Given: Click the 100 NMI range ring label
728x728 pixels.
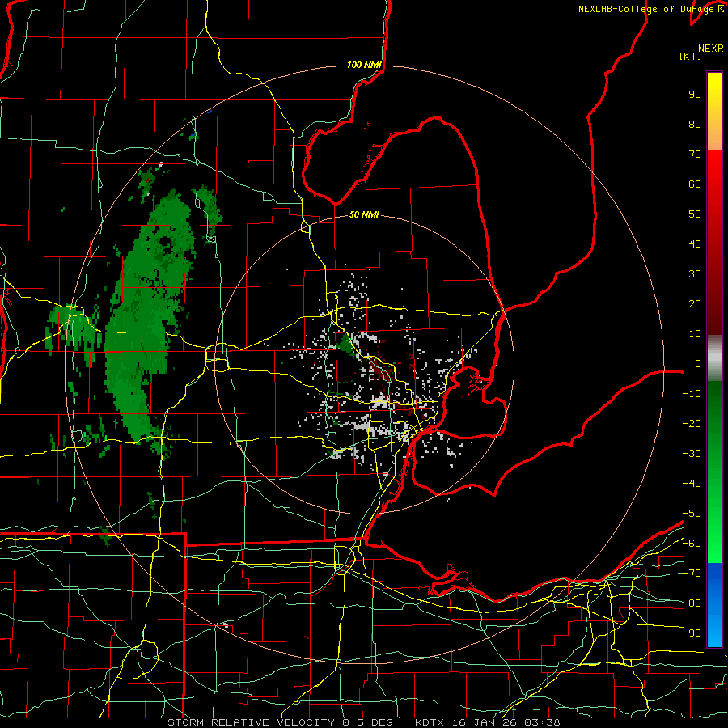Looking at the screenshot, I should [364, 65].
